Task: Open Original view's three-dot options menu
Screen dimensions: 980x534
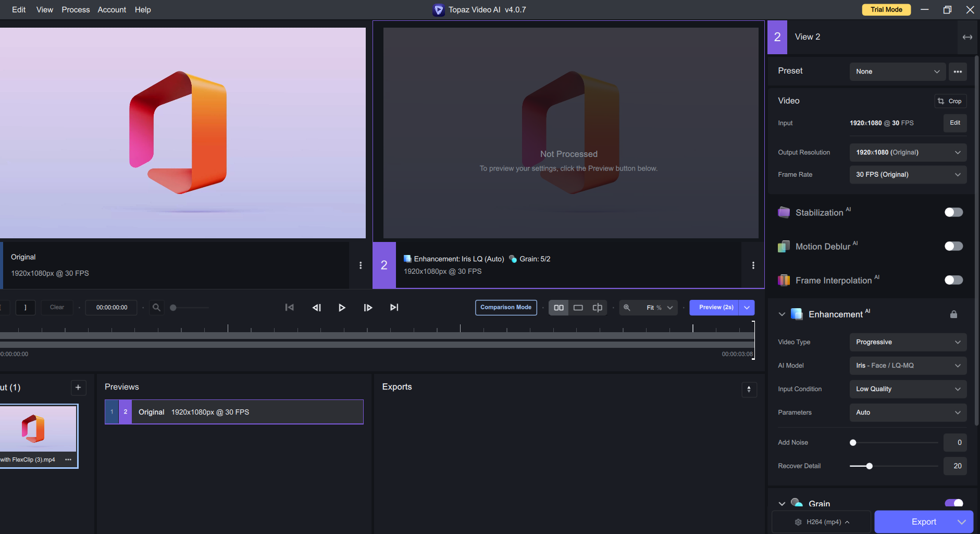Action: click(x=361, y=265)
